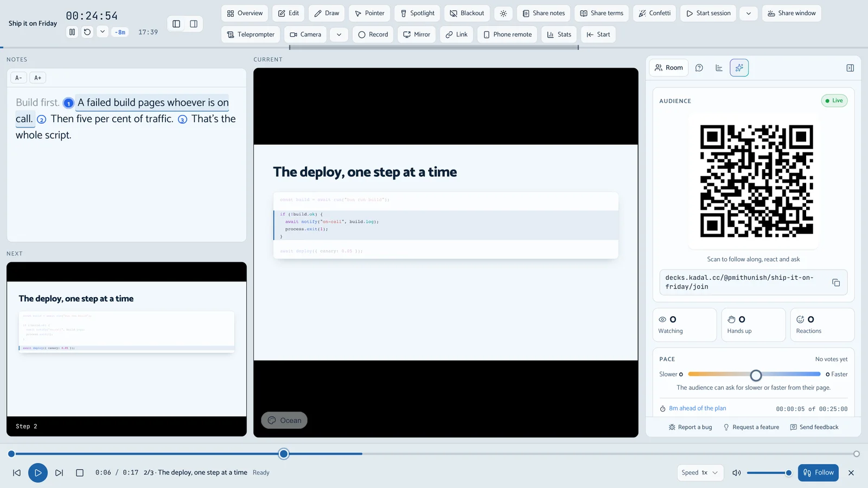
Task: Mute the volume speaker icon
Action: (736, 473)
